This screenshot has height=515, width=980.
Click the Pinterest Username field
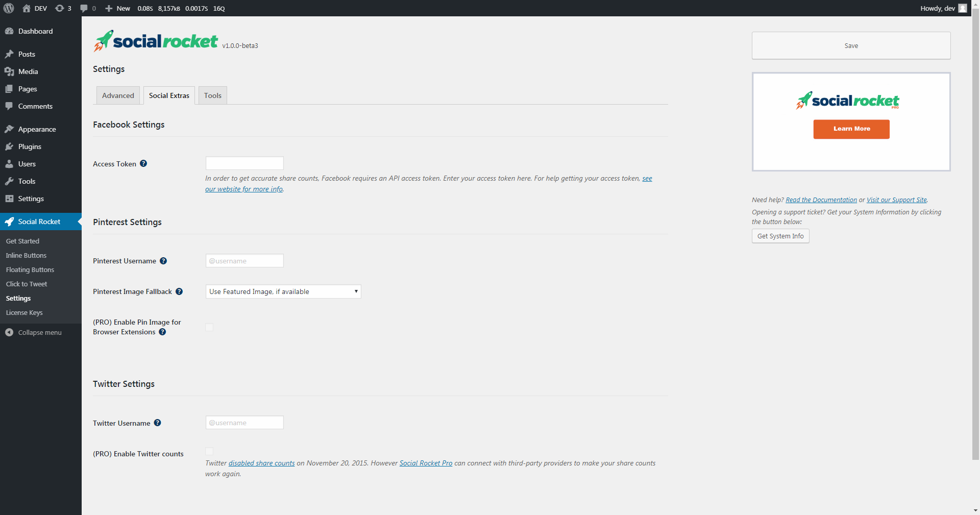click(244, 261)
